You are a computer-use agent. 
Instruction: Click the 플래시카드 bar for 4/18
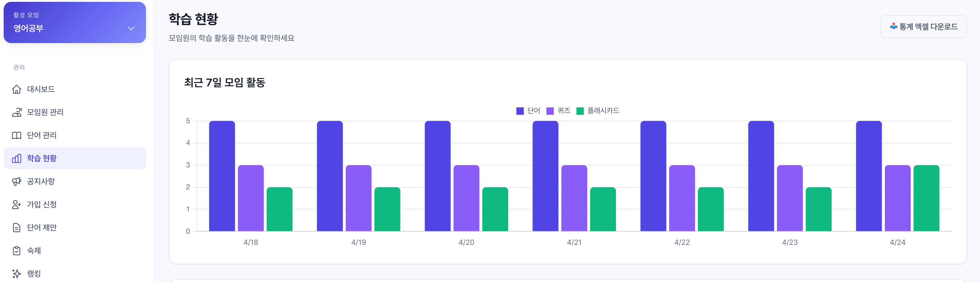pos(280,209)
